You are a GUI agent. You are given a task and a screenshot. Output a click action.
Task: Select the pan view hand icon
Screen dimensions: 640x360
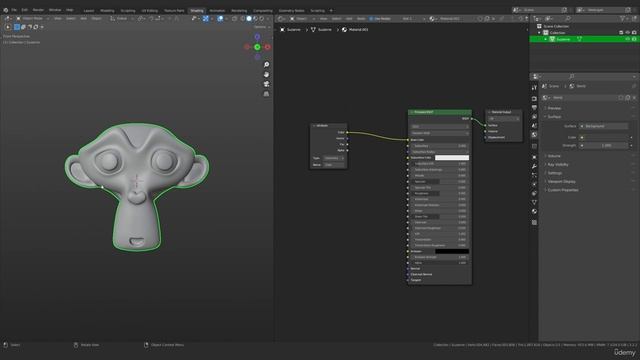click(266, 74)
